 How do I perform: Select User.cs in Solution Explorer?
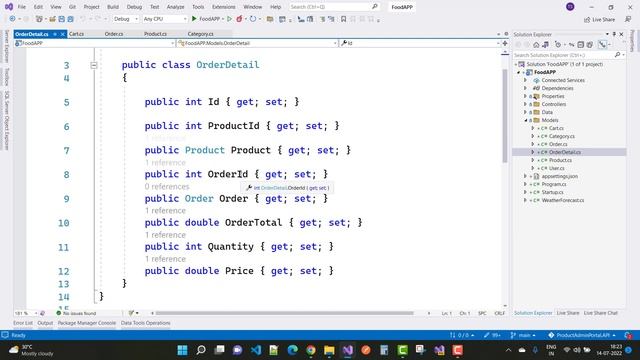(x=557, y=168)
